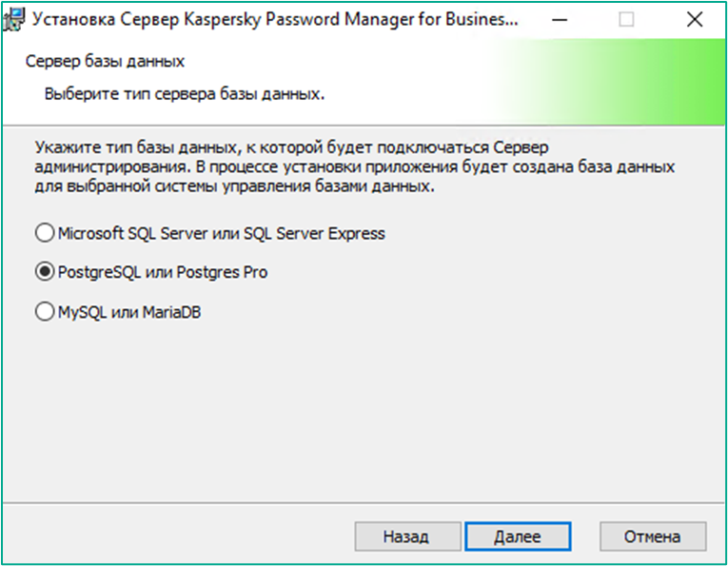Click the description paragraph starting 'Укажите тип базы'

[x=355, y=166]
